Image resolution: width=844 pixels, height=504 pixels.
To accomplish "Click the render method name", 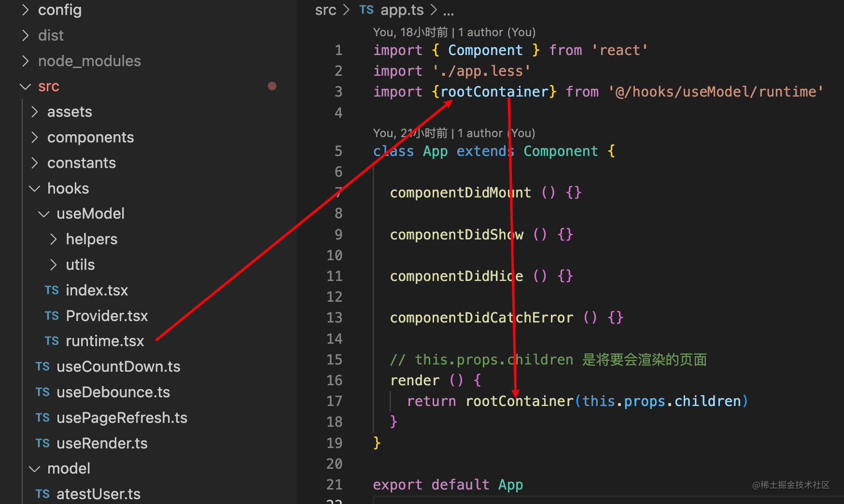I will click(415, 380).
